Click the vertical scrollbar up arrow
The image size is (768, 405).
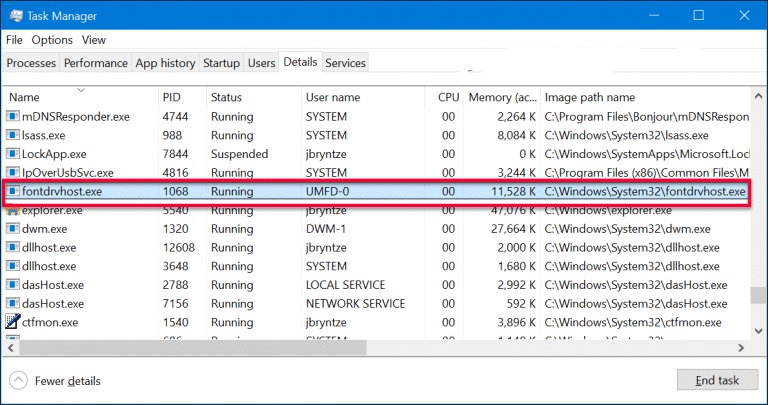[758, 96]
